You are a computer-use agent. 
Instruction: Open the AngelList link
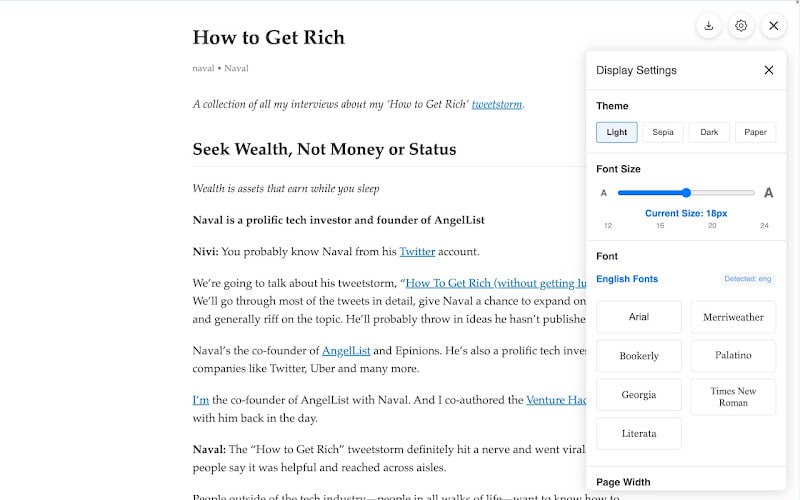point(346,351)
